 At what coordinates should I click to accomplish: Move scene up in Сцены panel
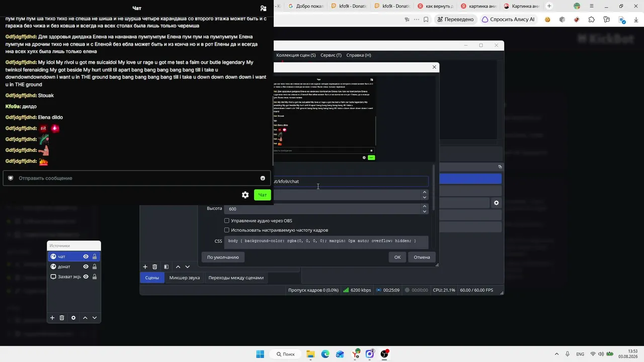178,267
